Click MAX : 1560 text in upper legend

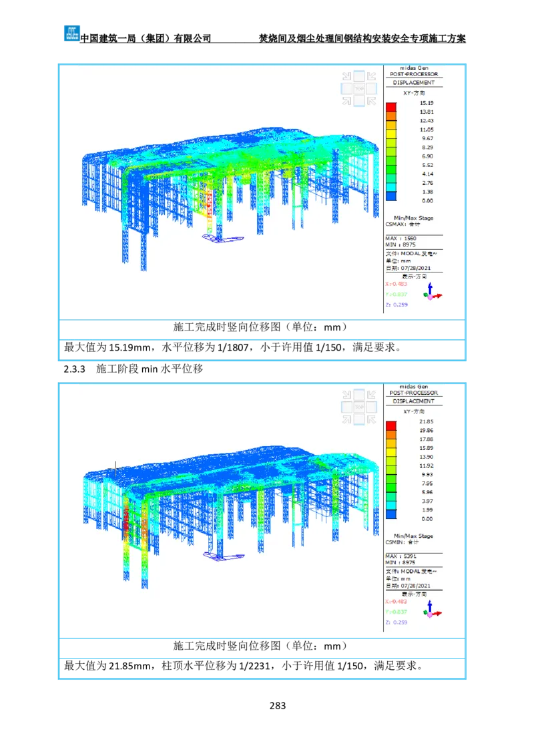(x=401, y=238)
